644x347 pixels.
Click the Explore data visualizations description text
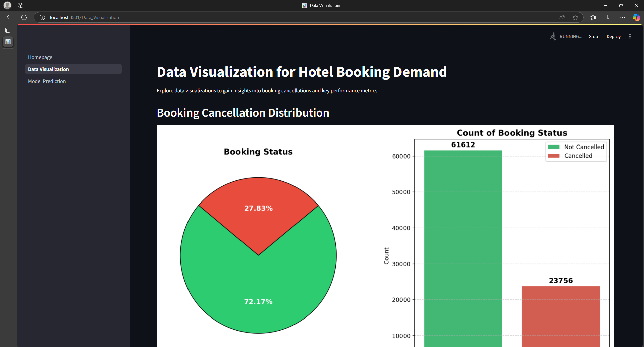(268, 91)
